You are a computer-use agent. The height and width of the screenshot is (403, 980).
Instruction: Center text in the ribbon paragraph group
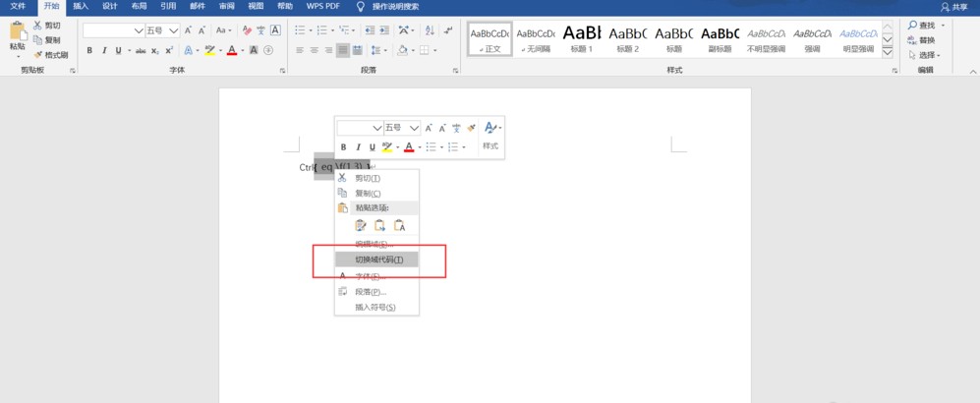[x=314, y=50]
